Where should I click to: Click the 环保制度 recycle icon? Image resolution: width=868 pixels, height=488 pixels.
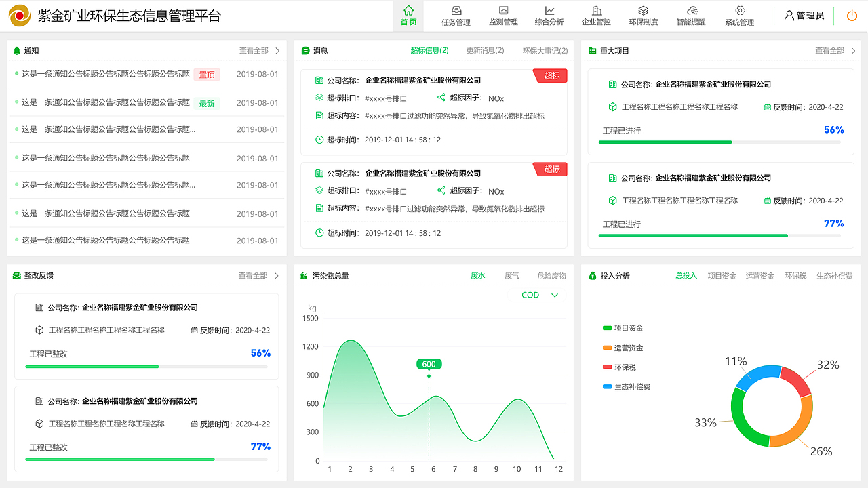click(x=644, y=12)
